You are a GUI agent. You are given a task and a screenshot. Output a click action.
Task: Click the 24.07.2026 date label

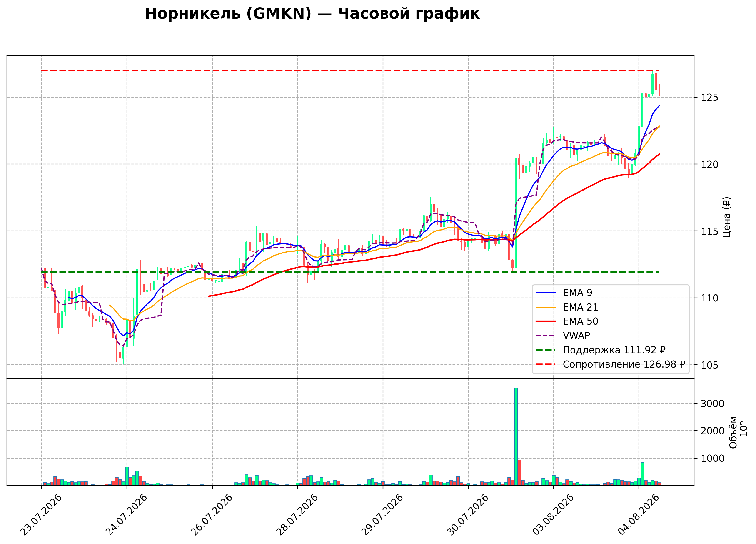coord(126,515)
